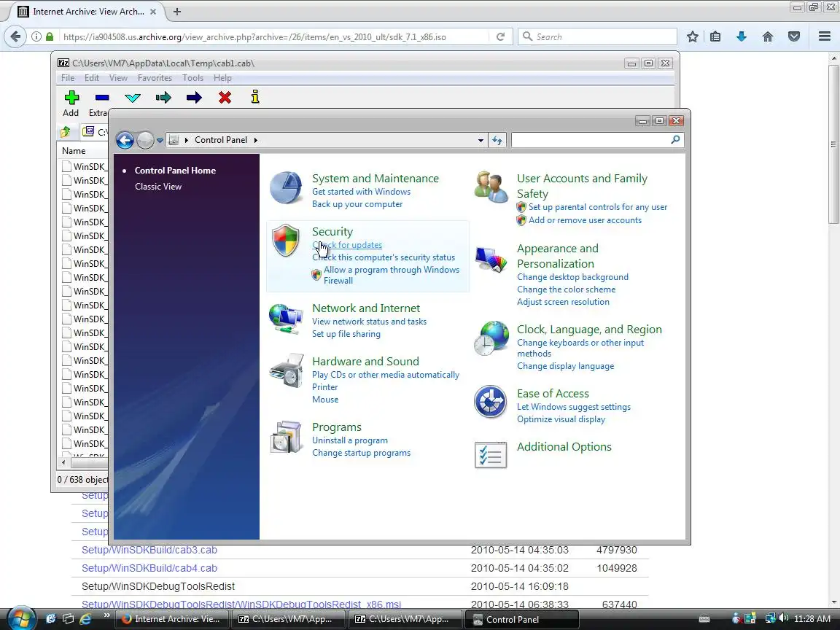Screen dimensions: 840x630
Task: Open Allow a program through Windows Firewall
Action: coord(391,275)
